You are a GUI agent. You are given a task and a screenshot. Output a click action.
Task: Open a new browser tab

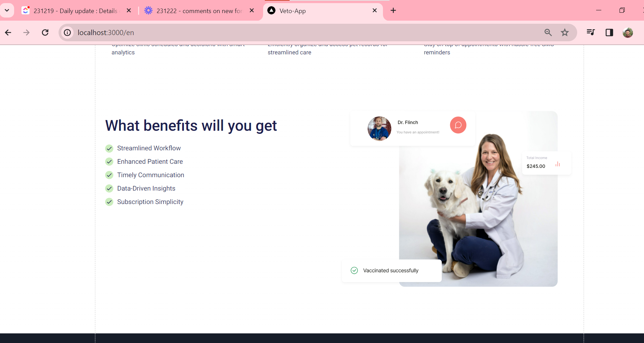(393, 11)
